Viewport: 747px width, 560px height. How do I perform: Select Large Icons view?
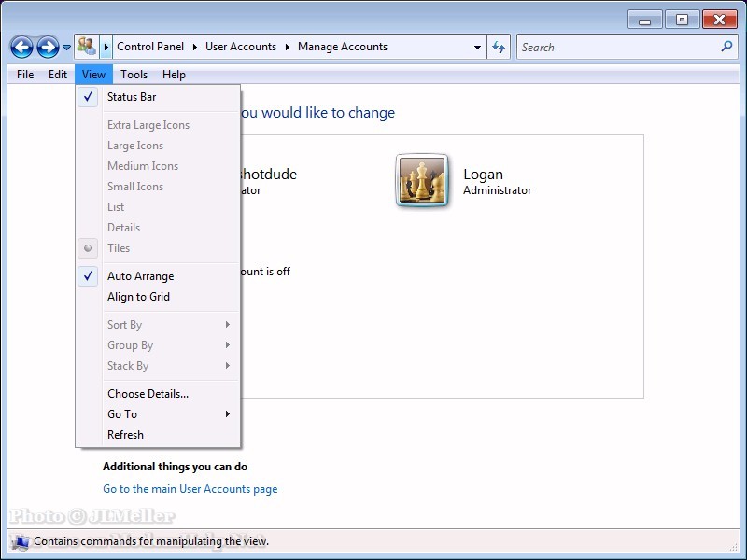click(158, 146)
